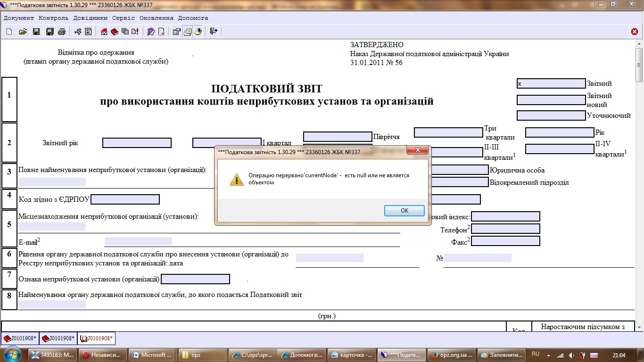Click the double floppy Save All icon

point(50,32)
